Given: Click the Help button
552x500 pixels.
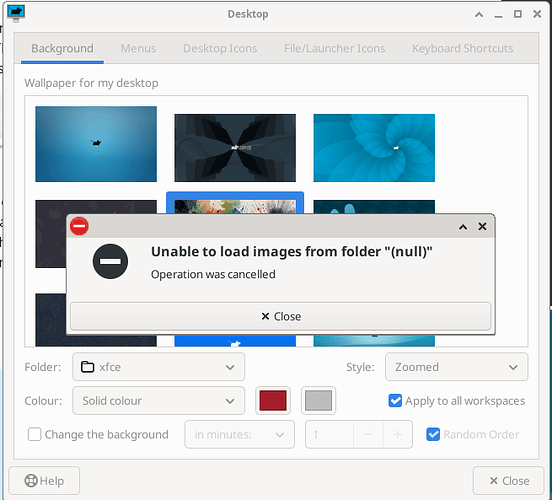Looking at the screenshot, I should pyautogui.click(x=44, y=481).
